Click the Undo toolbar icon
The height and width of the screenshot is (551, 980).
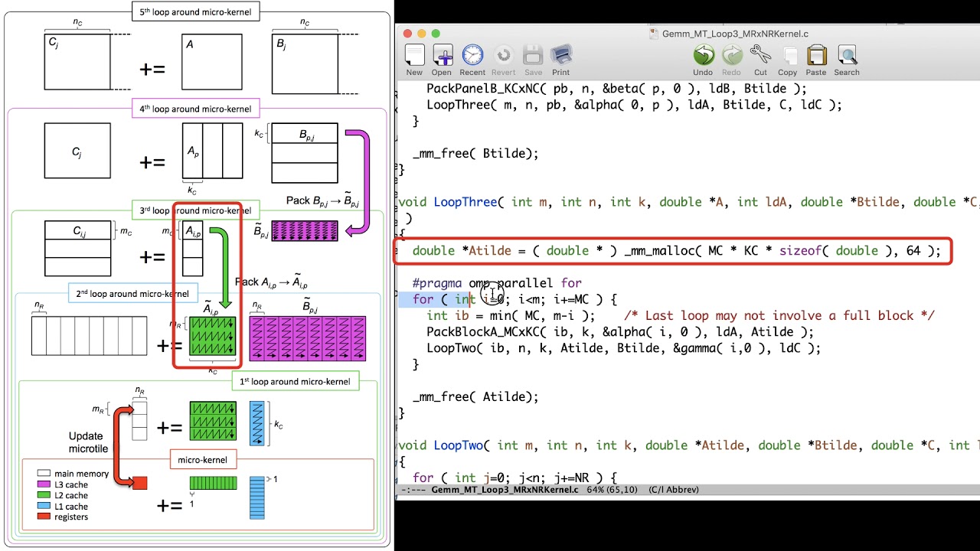point(704,55)
